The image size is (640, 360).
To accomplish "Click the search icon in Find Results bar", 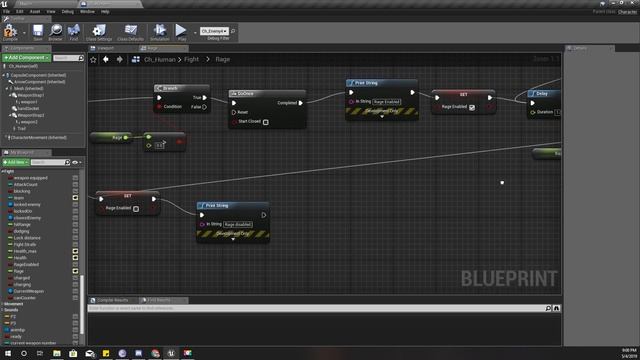I will [548, 308].
